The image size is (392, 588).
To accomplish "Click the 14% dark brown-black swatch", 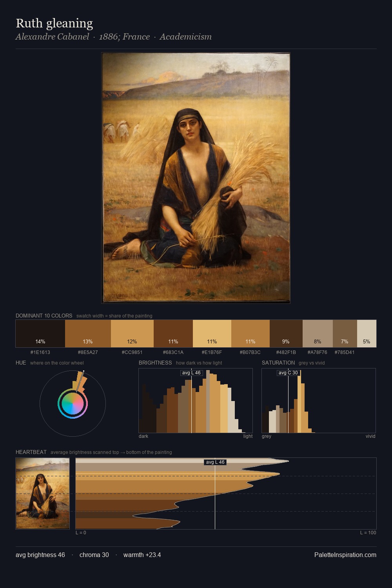I will point(40,334).
